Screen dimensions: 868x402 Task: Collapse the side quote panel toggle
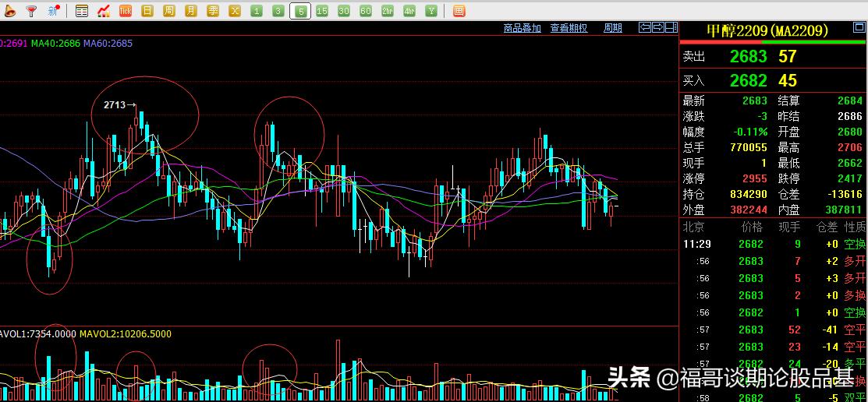[671, 28]
